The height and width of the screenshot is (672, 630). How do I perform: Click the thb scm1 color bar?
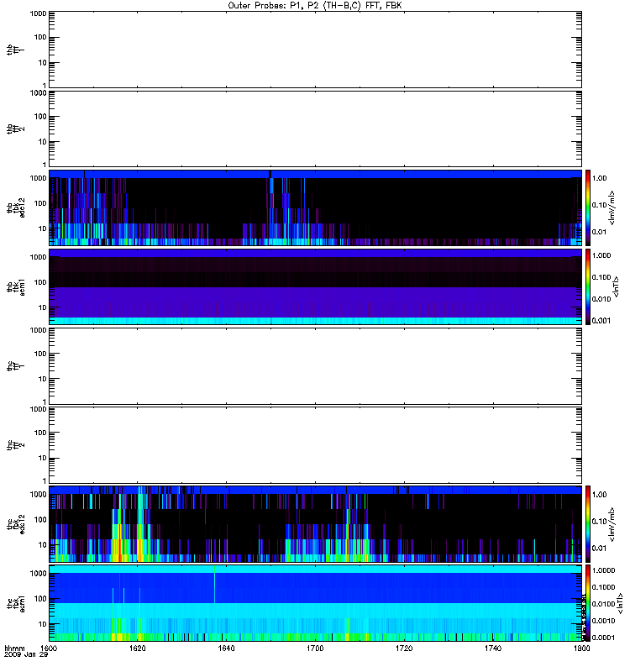(588, 287)
